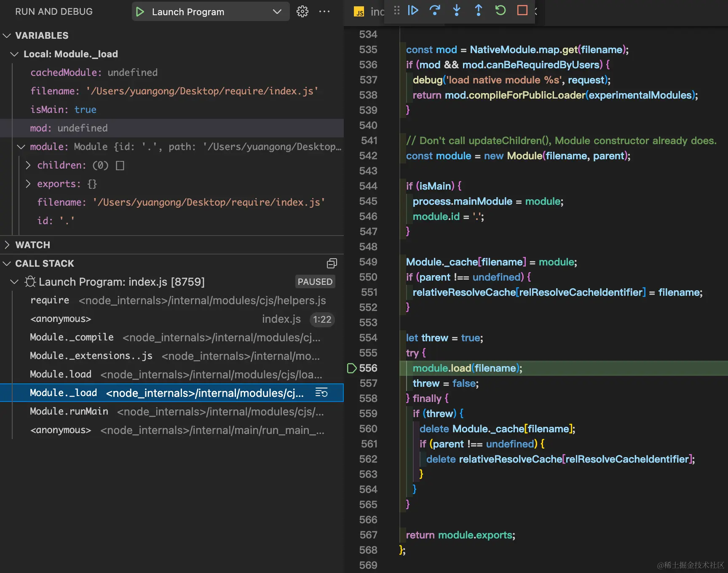728x573 pixels.
Task: Expand exports object variable
Action: pyautogui.click(x=28, y=184)
